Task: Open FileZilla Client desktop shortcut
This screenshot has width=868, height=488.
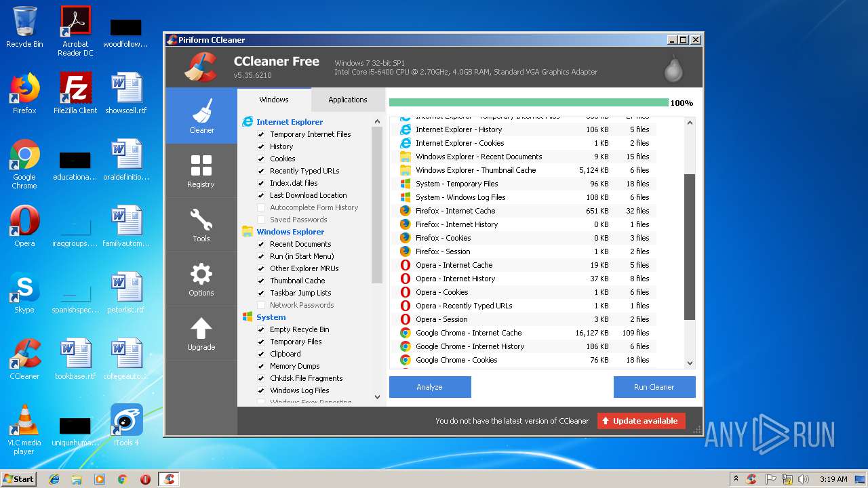Action: click(75, 93)
